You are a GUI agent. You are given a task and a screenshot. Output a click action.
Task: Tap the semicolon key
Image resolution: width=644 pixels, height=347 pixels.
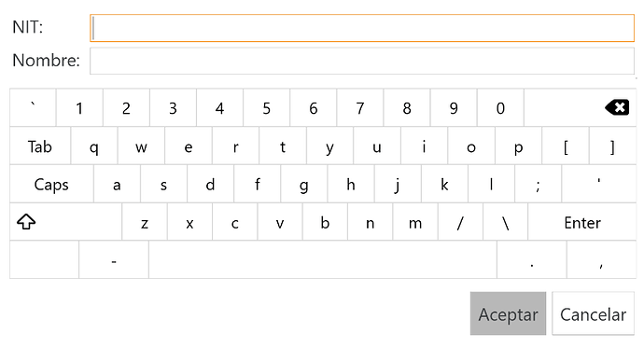coord(538,185)
